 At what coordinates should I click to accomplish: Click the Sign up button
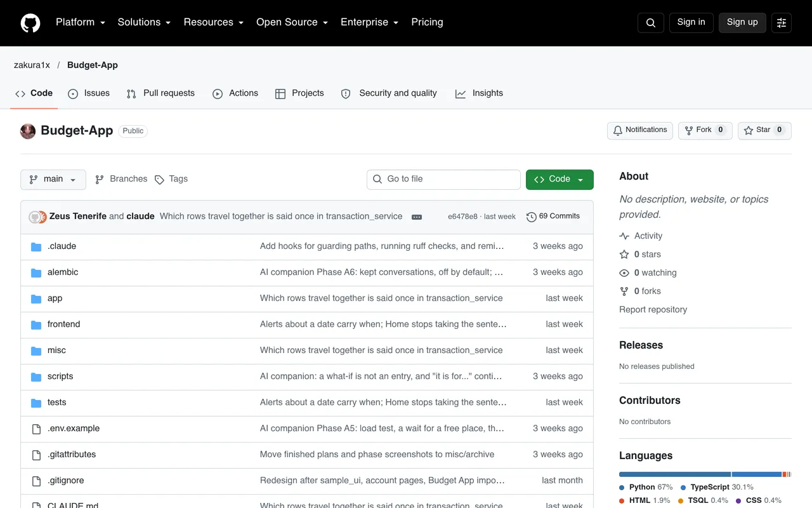742,22
